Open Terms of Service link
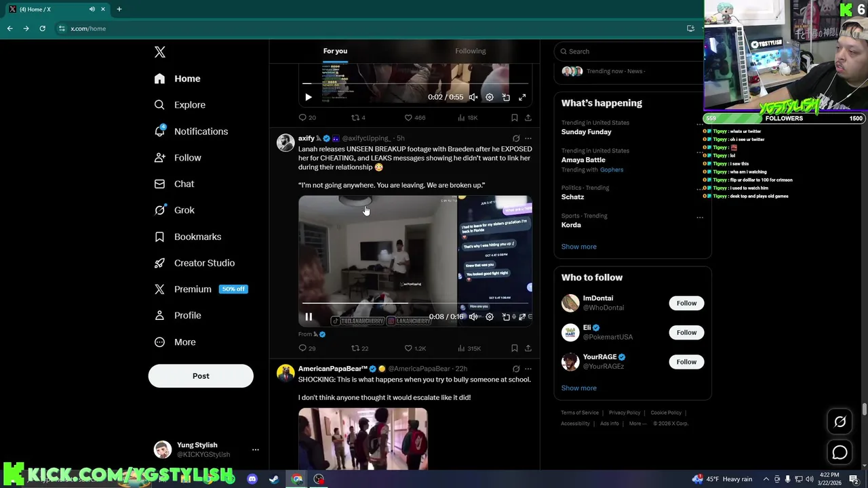This screenshot has width=868, height=488. 580,413
